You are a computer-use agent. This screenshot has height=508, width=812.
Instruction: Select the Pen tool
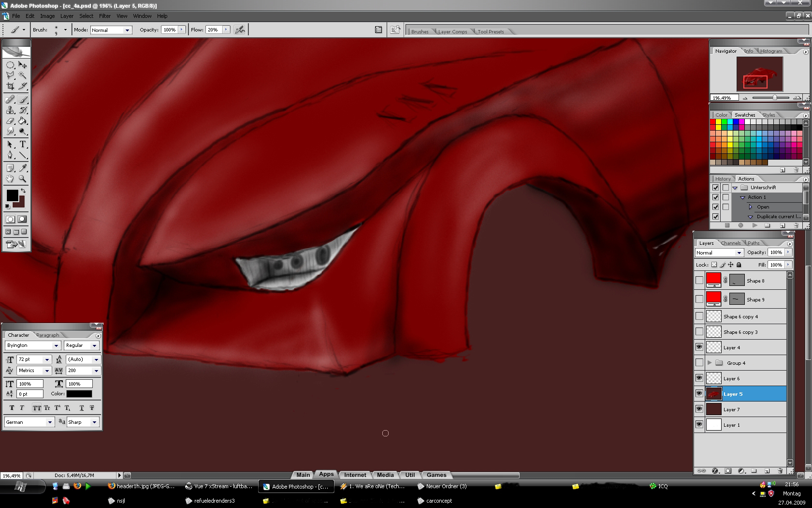click(x=10, y=155)
